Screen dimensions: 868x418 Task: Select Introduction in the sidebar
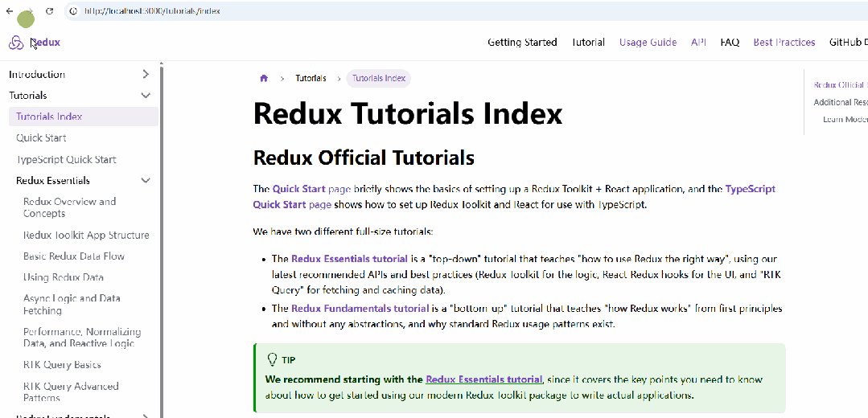[36, 74]
